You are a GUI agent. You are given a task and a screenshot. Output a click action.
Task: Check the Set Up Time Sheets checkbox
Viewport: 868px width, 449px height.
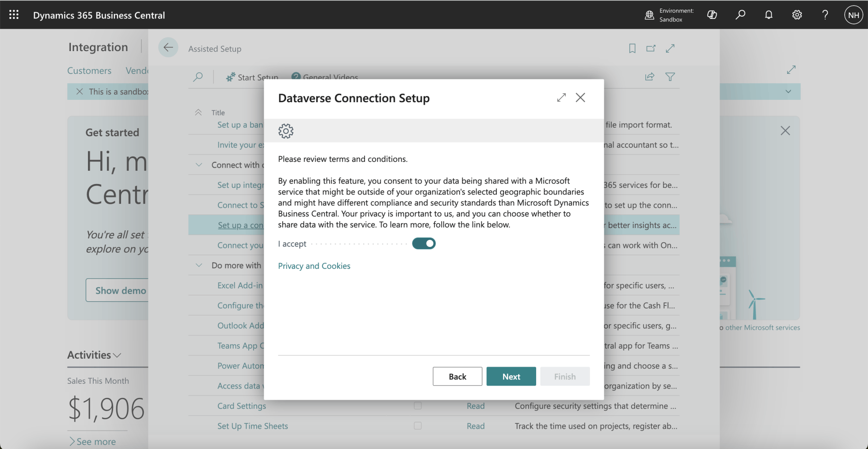pos(417,426)
